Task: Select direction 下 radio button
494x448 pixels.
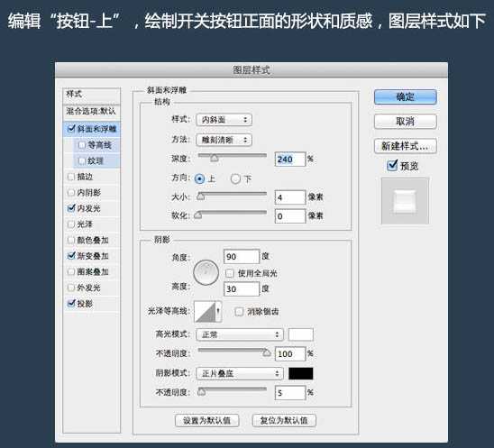Action: (235, 179)
